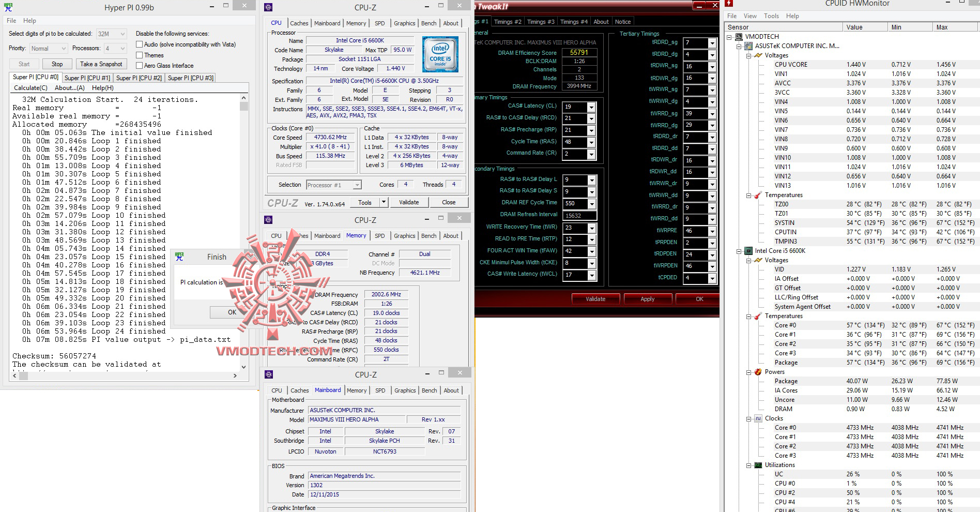
Task: Collapse the VMODTECH tree node in HWMonitor
Action: pyautogui.click(x=729, y=37)
